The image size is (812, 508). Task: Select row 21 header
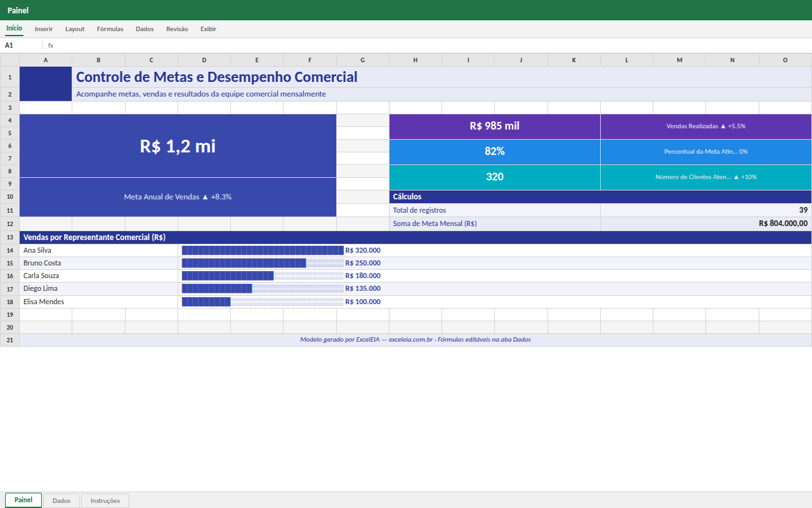pyautogui.click(x=10, y=340)
